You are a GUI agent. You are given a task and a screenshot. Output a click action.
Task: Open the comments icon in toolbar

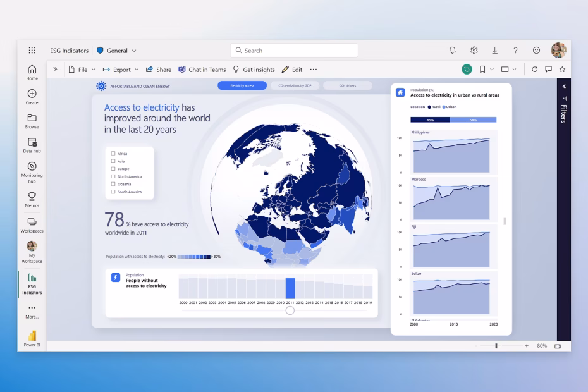tap(548, 70)
